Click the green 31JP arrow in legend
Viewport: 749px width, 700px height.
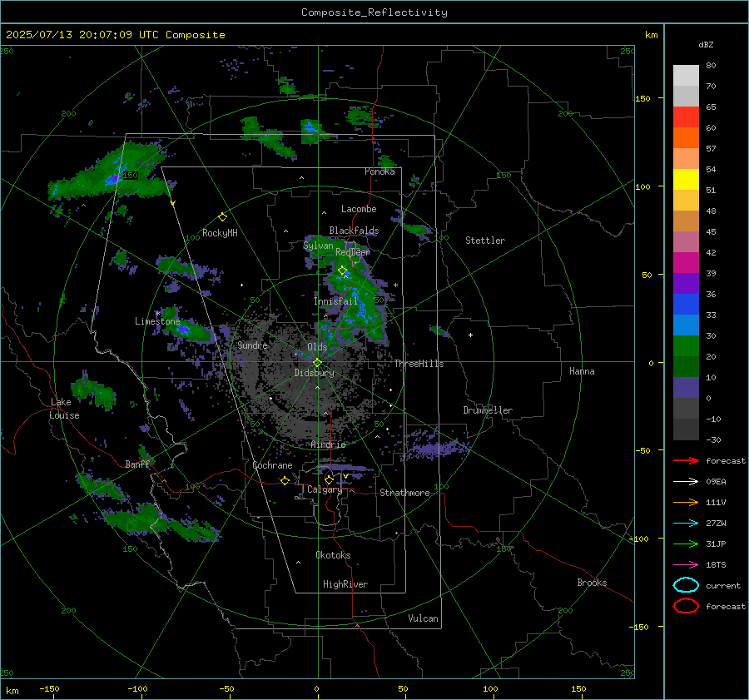686,544
